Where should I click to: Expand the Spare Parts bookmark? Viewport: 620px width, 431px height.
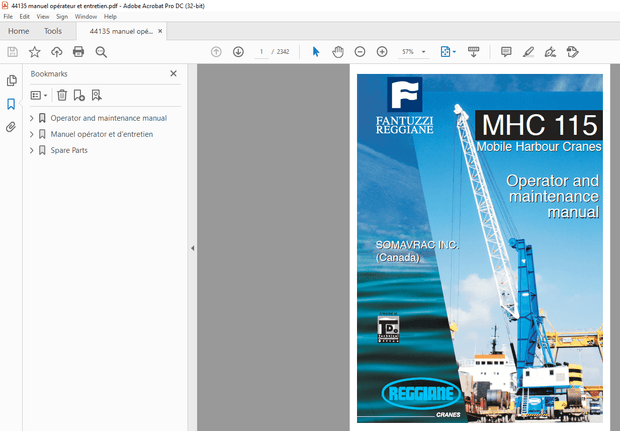coord(32,150)
